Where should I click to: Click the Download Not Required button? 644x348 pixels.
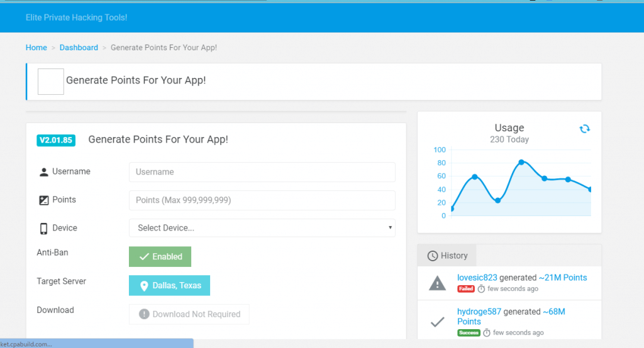189,314
